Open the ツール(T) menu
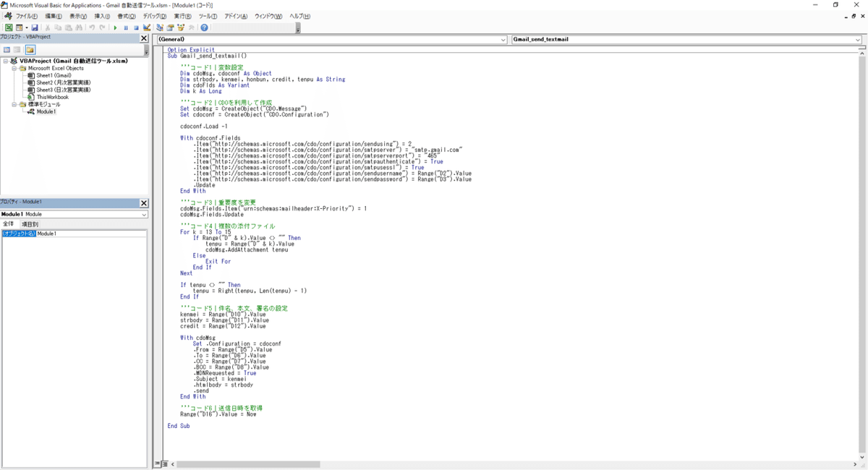868x470 pixels. (x=208, y=16)
